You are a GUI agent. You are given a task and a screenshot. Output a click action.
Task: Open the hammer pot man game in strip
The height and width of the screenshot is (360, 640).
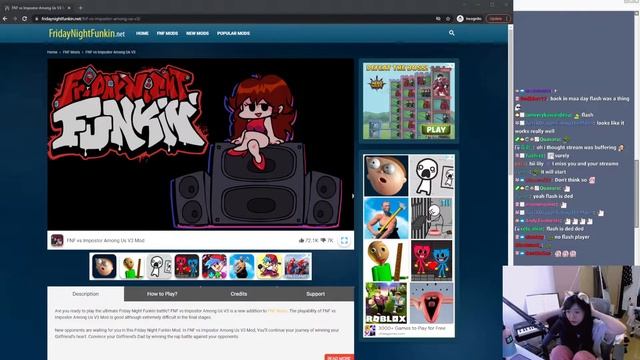[x=242, y=266]
